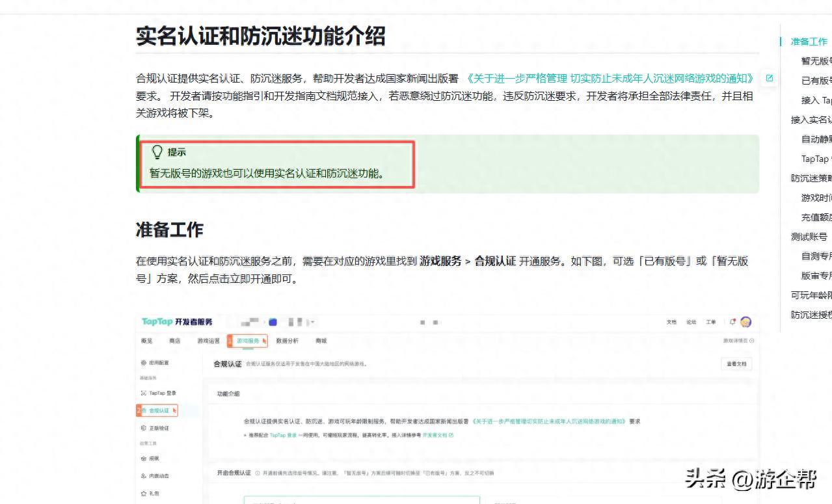The height and width of the screenshot is (504, 832).
Task: Click the TapTap 开发者服务 logo
Action: [x=177, y=322]
